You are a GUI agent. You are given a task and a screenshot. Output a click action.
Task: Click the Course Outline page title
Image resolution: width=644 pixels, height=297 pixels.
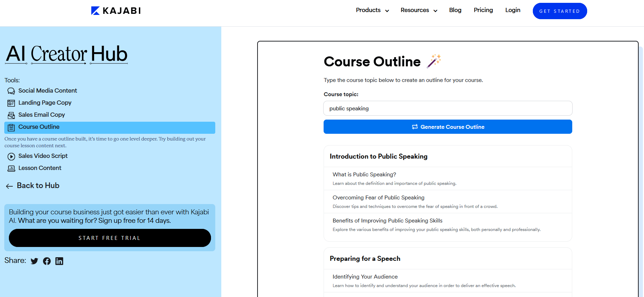click(x=372, y=62)
